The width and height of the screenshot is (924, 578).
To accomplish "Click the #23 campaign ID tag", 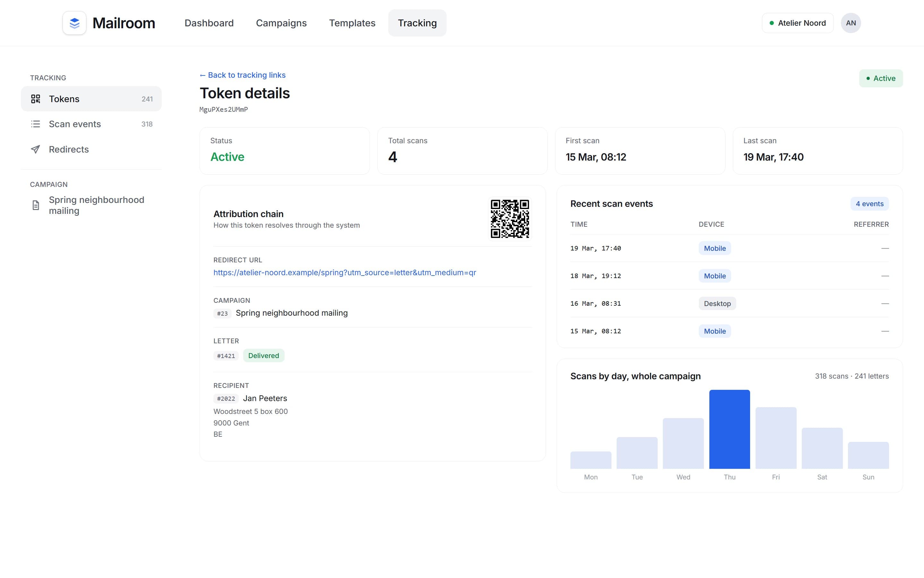I will (x=222, y=313).
